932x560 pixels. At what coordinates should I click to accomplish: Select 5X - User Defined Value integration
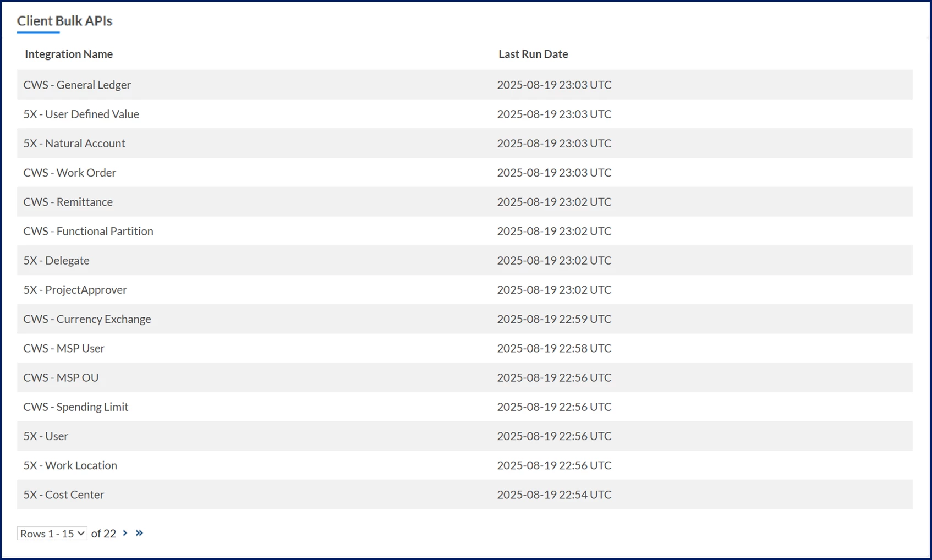81,114
